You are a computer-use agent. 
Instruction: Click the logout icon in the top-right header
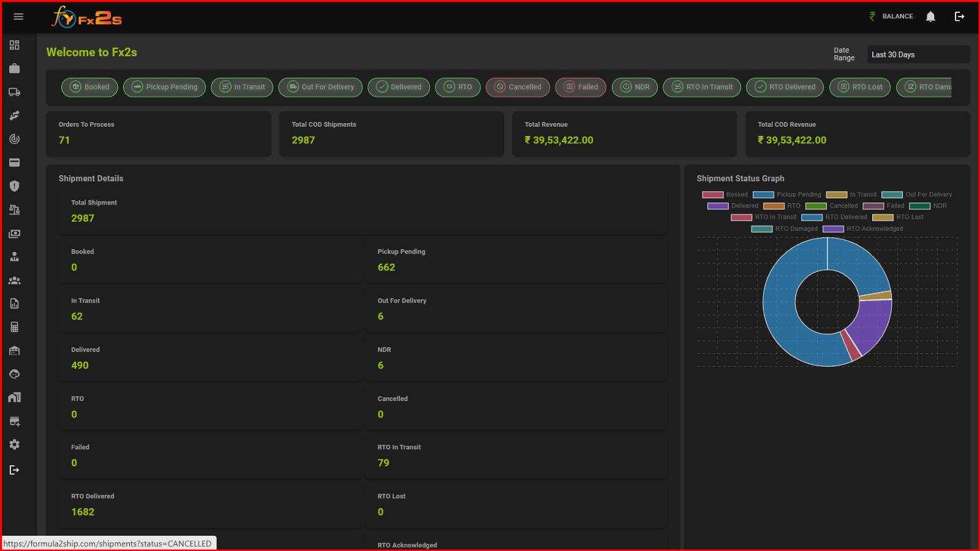coord(960,17)
